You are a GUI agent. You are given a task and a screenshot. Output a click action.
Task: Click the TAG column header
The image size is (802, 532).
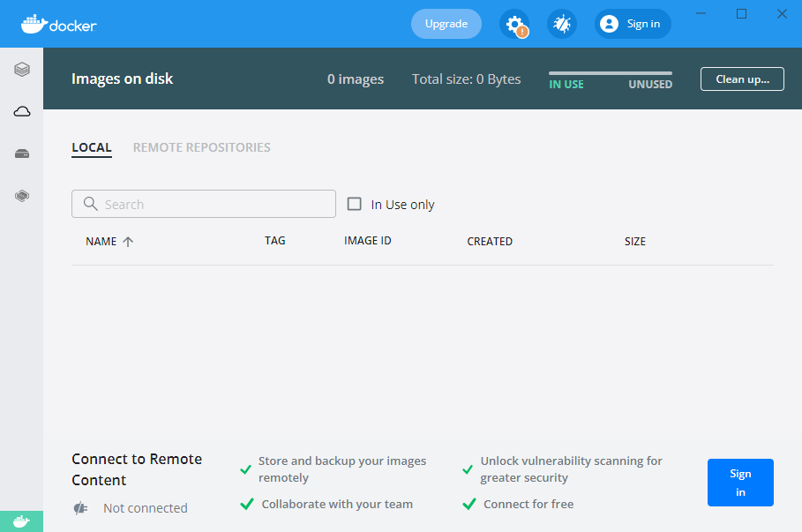tap(274, 241)
